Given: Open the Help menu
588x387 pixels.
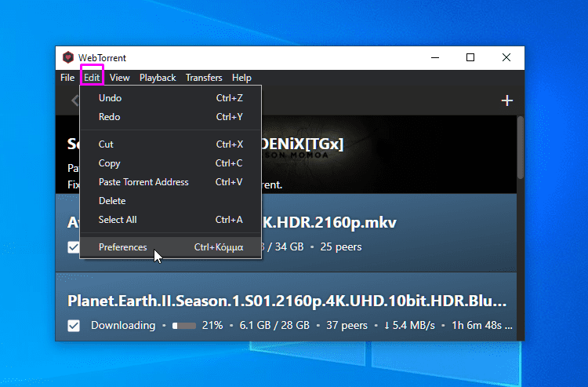Looking at the screenshot, I should 241,78.
